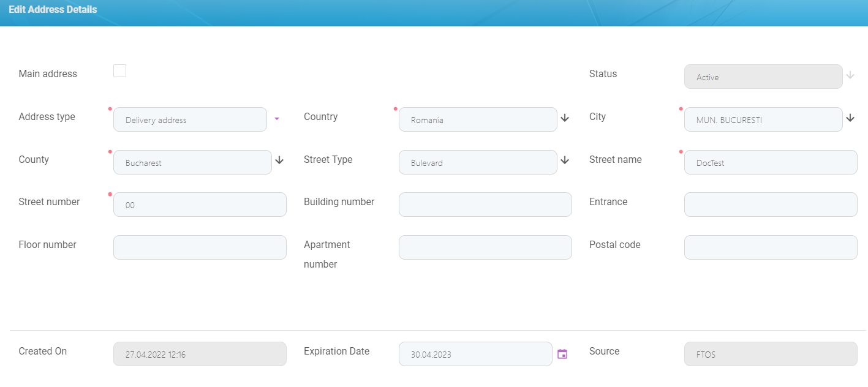This screenshot has height=387, width=868.
Task: Expand the Bulevard street type field
Action: (x=478, y=163)
